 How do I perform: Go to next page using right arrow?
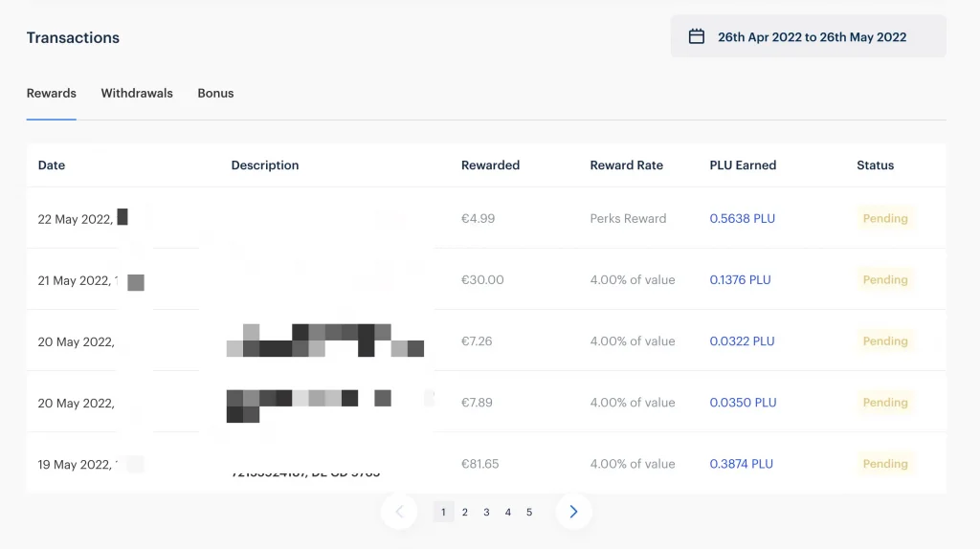point(573,512)
